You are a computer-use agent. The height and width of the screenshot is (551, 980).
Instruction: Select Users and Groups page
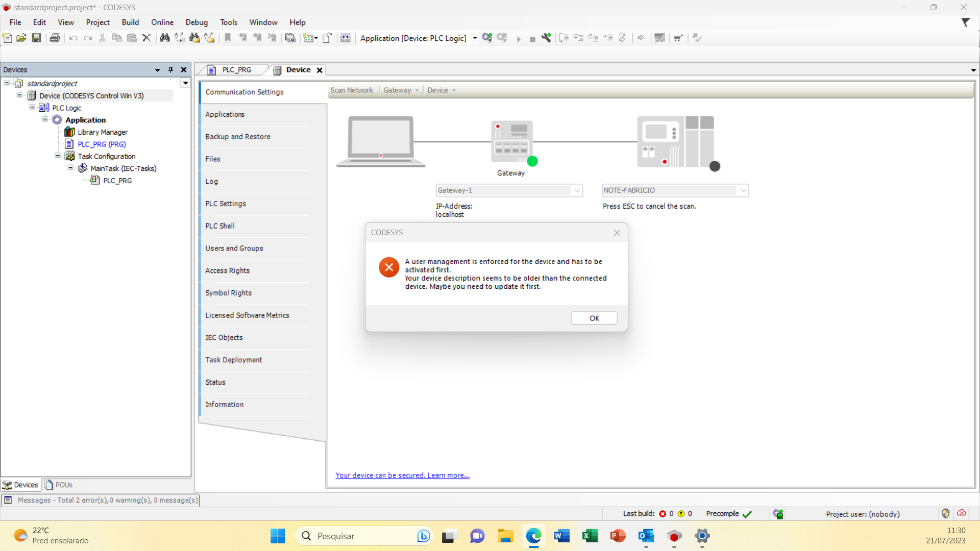click(x=234, y=248)
